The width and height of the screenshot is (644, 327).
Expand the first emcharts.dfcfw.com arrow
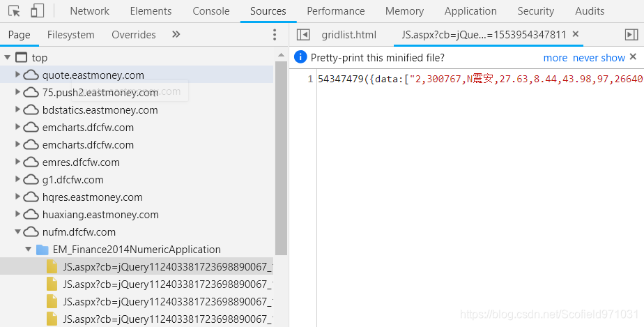17,126
